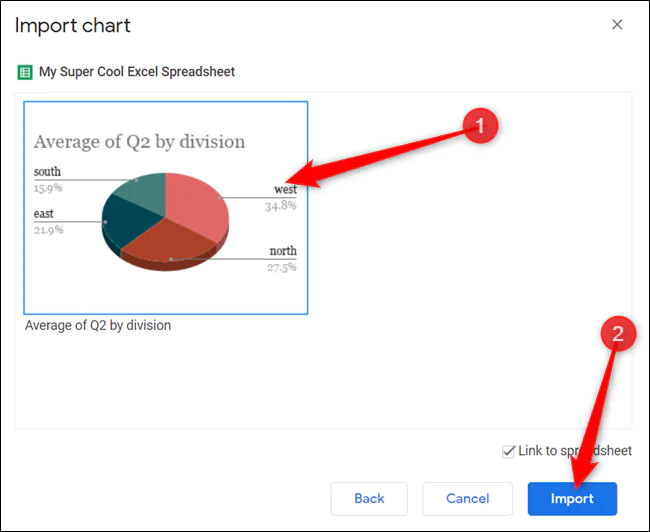650x532 pixels.
Task: Click the chart title inside the thumbnail
Action: coord(139,142)
